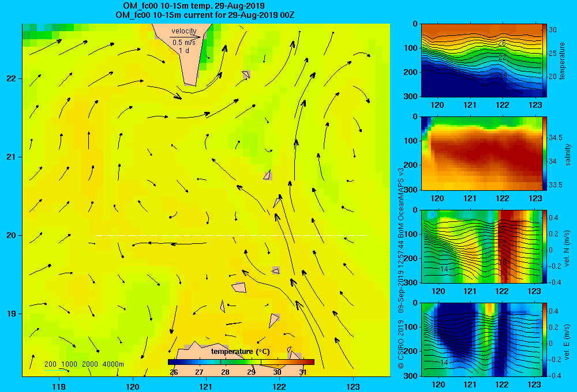Open the salinity depth section panel
The image size is (577, 392).
pyautogui.click(x=481, y=153)
